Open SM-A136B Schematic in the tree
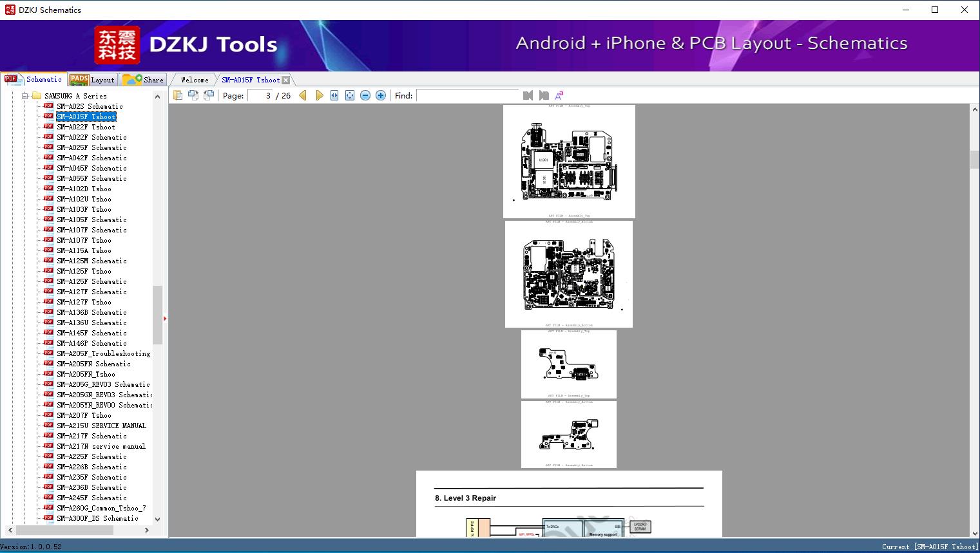Viewport: 980px width, 553px height. point(91,312)
